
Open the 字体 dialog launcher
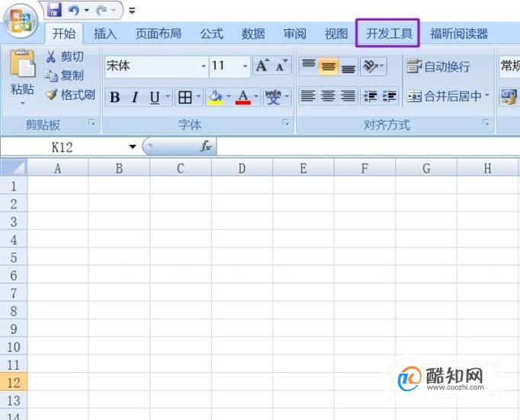pos(285,123)
